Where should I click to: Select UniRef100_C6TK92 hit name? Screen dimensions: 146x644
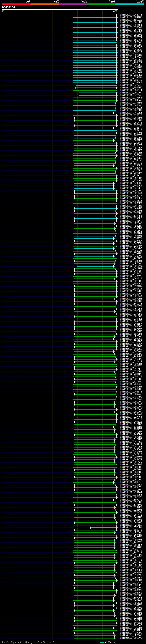(131, 30)
